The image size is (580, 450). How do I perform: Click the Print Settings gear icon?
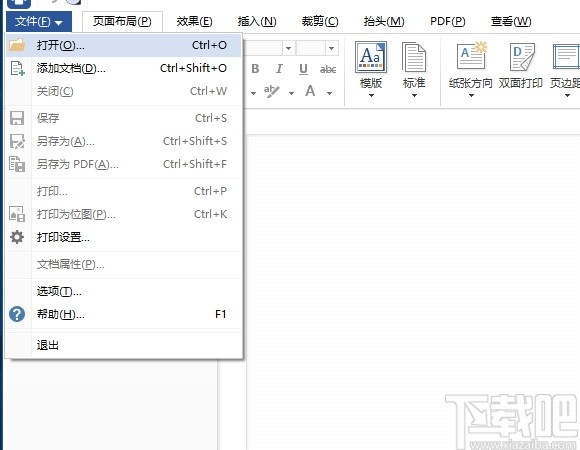(x=17, y=237)
